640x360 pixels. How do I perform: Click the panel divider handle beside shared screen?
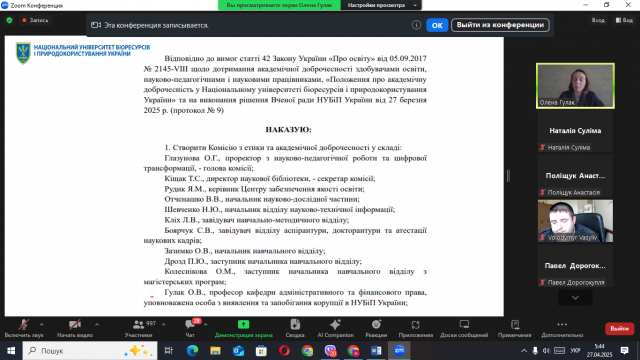(508, 176)
